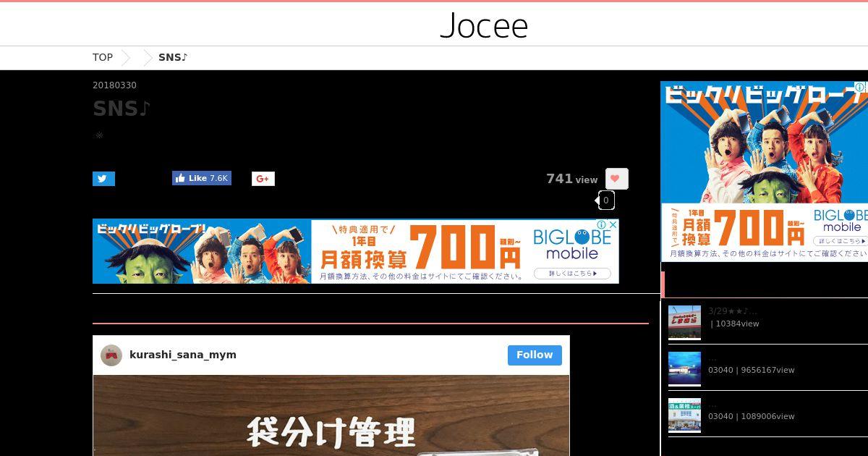Image resolution: width=868 pixels, height=456 pixels.
Task: Open the kurashi_sana_mym Instagram profile name
Action: 183,355
